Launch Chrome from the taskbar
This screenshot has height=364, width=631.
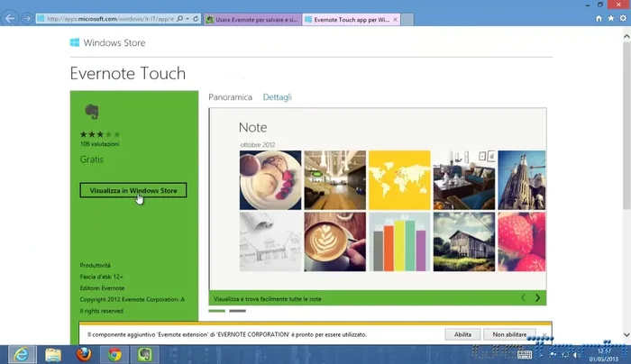point(114,355)
